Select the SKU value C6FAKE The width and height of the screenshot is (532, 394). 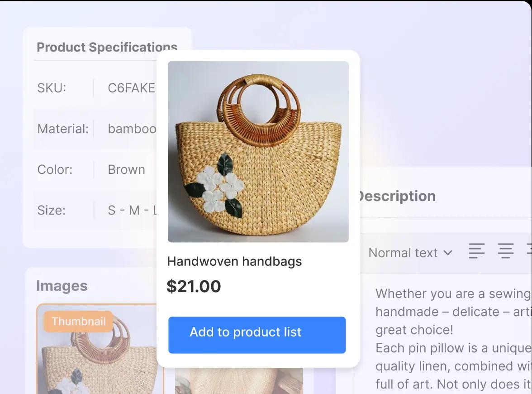point(132,88)
